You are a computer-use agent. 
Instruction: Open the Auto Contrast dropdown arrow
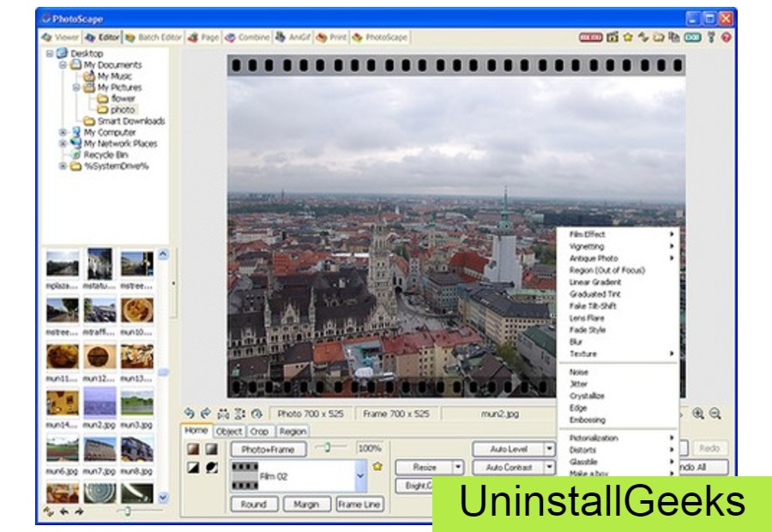point(550,467)
